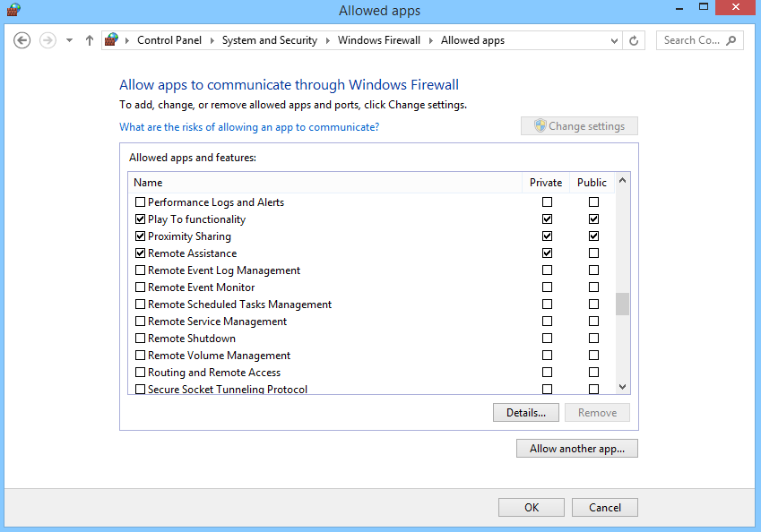Select Remote Volume Management row text
The image size is (761, 532).
coord(219,356)
